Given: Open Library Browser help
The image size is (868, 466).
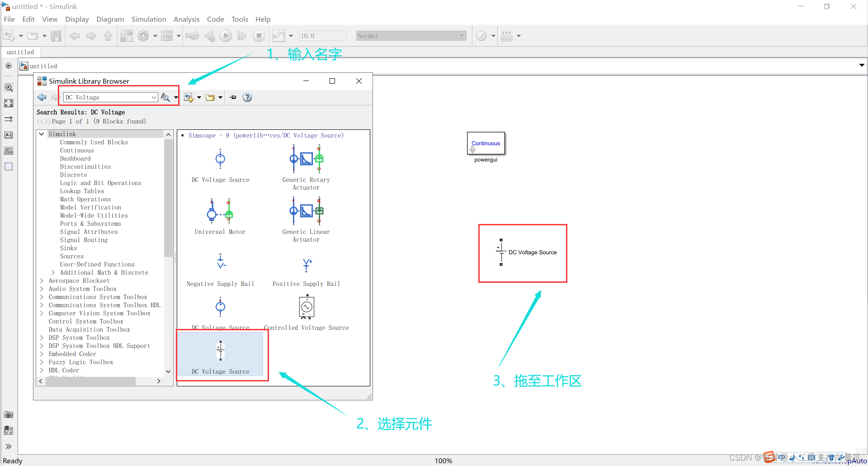Looking at the screenshot, I should 247,97.
